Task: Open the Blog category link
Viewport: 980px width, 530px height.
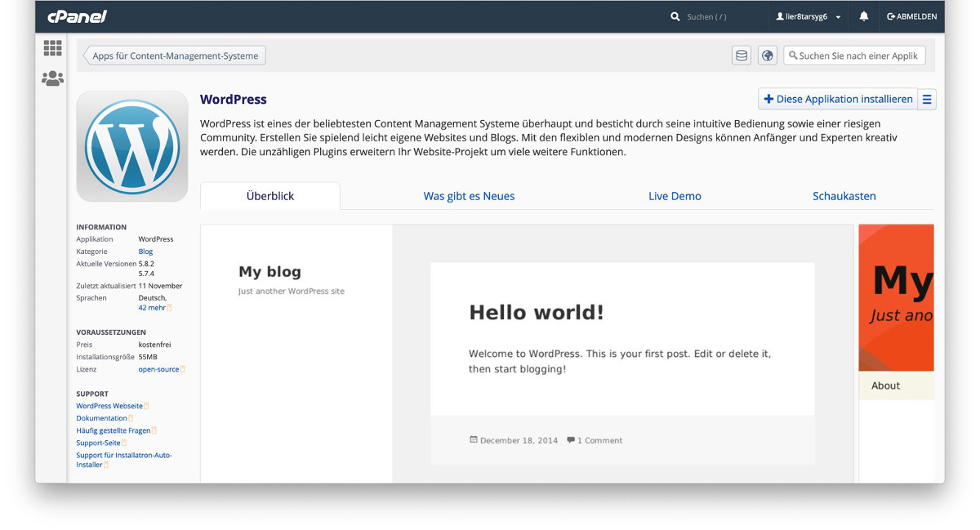Action: click(145, 252)
